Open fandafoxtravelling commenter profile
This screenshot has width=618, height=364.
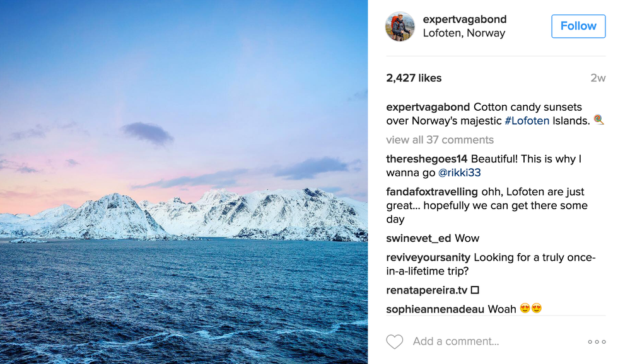[x=435, y=191]
